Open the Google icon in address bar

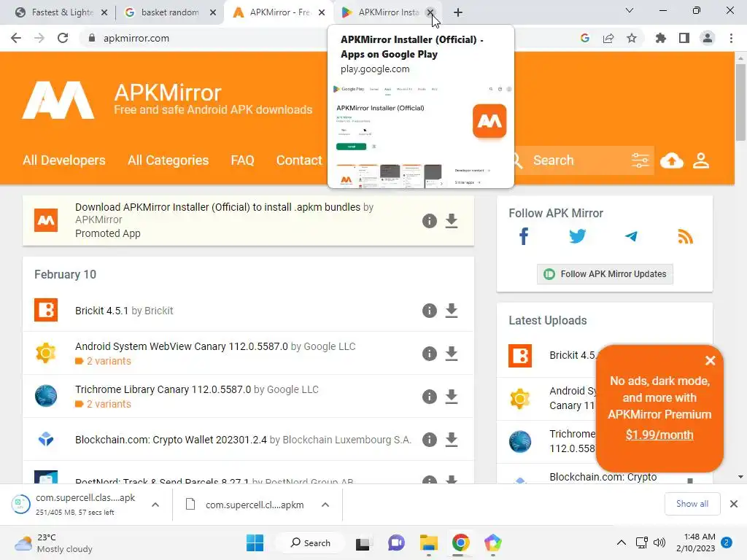click(585, 38)
